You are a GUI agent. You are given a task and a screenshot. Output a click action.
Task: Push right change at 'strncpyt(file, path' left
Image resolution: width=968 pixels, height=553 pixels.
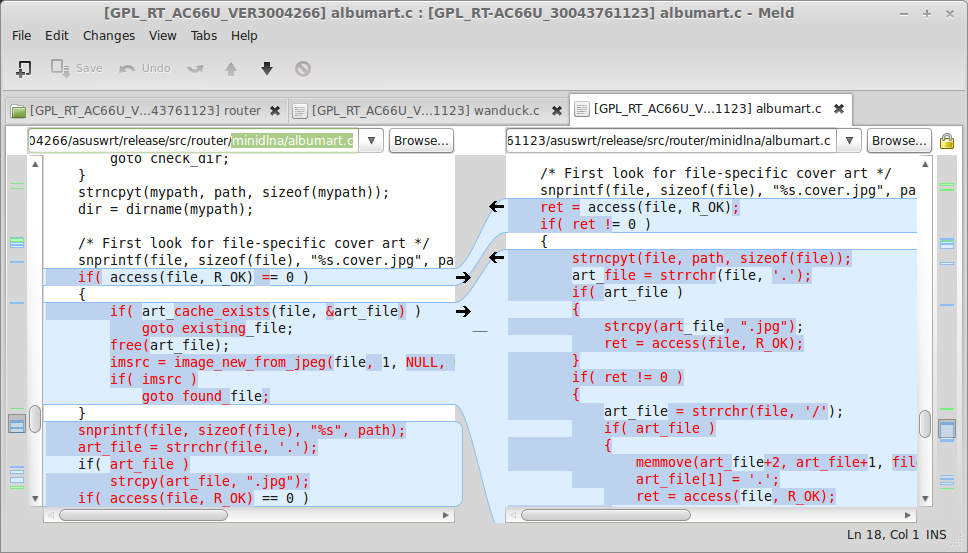click(x=496, y=257)
